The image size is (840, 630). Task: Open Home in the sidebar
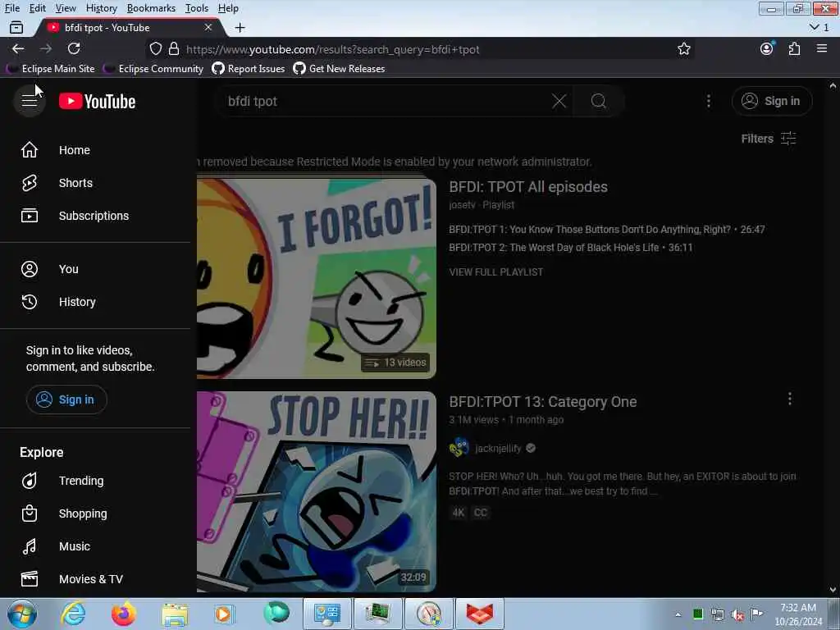97,150
